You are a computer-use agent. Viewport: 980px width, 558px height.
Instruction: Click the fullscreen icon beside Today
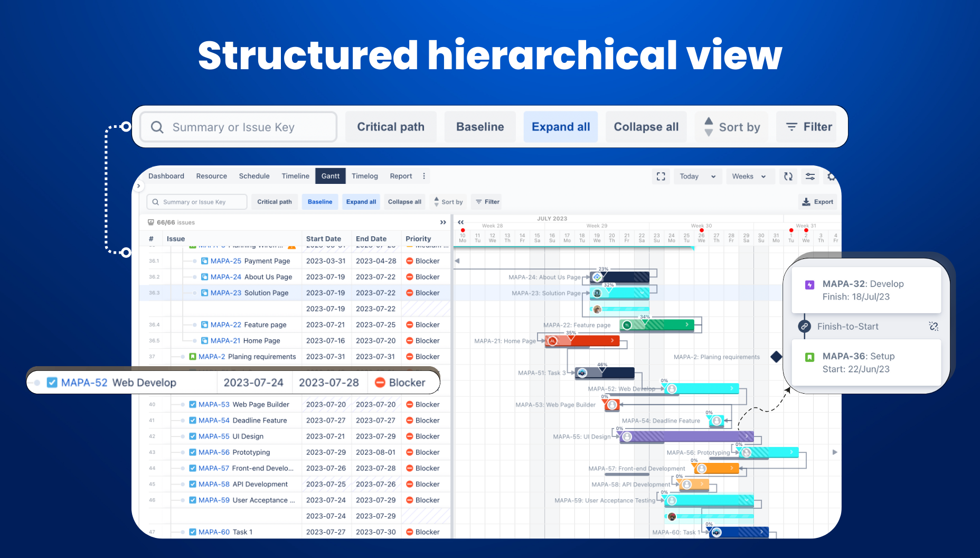click(661, 176)
